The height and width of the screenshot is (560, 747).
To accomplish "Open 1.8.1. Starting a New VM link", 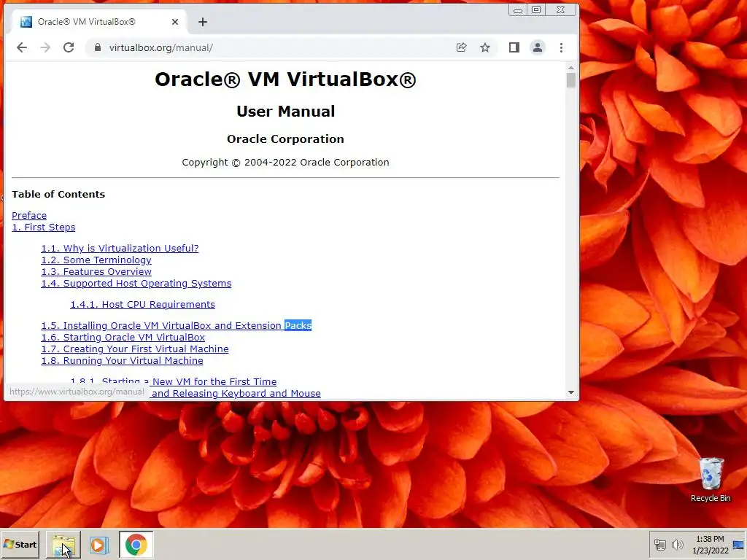I will pyautogui.click(x=174, y=381).
